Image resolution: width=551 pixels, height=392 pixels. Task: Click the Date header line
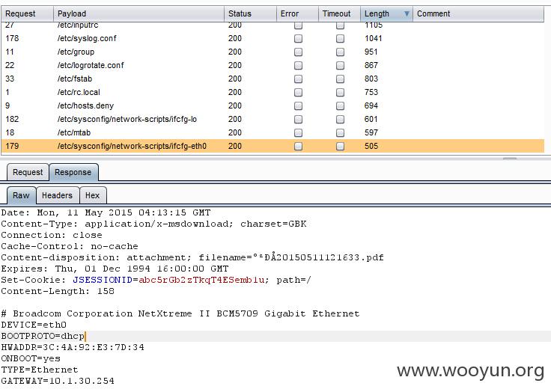[106, 213]
